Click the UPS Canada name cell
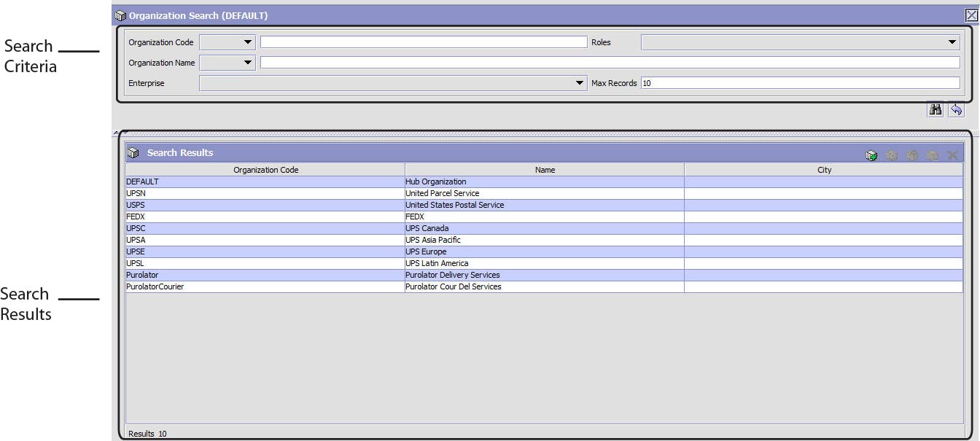 pos(545,228)
